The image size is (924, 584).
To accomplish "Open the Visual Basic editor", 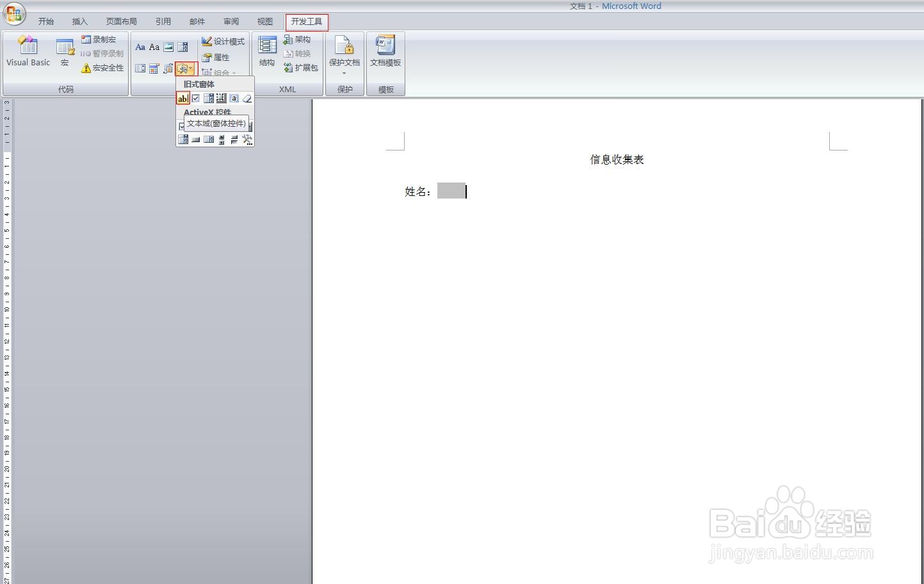I will 28,51.
